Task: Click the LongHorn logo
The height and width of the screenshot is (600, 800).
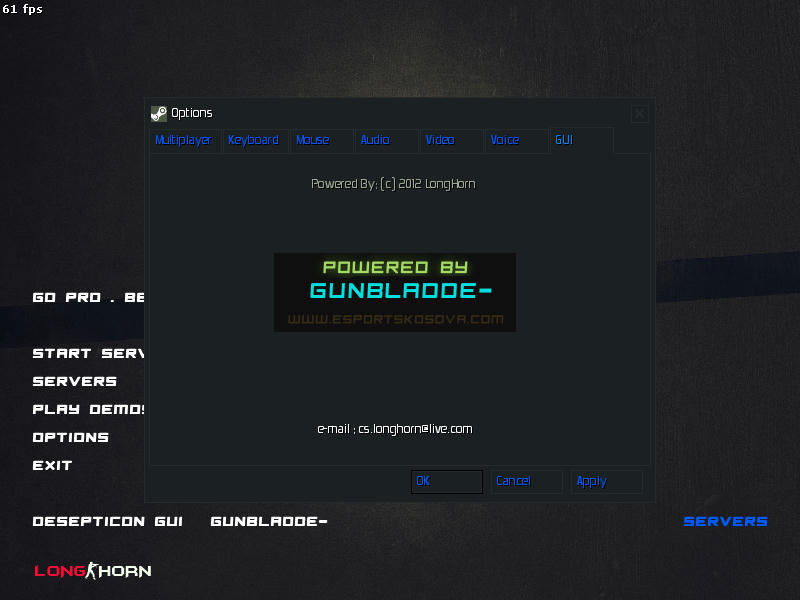Action: [93, 570]
